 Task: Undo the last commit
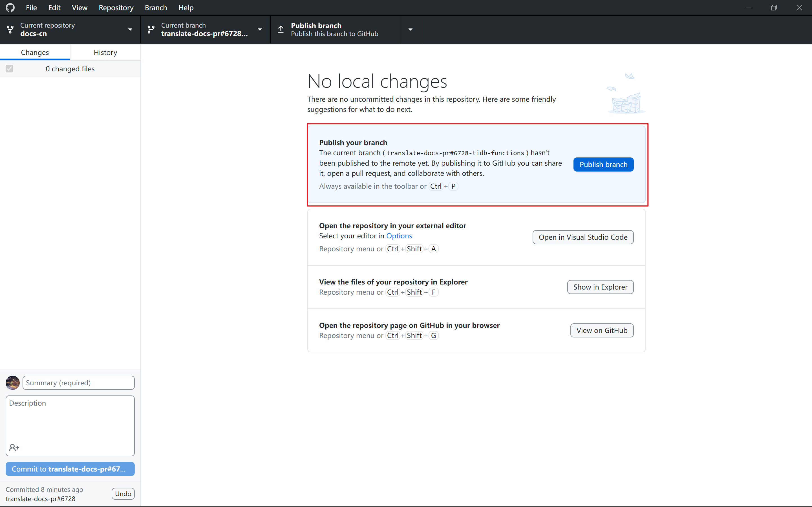coord(123,493)
